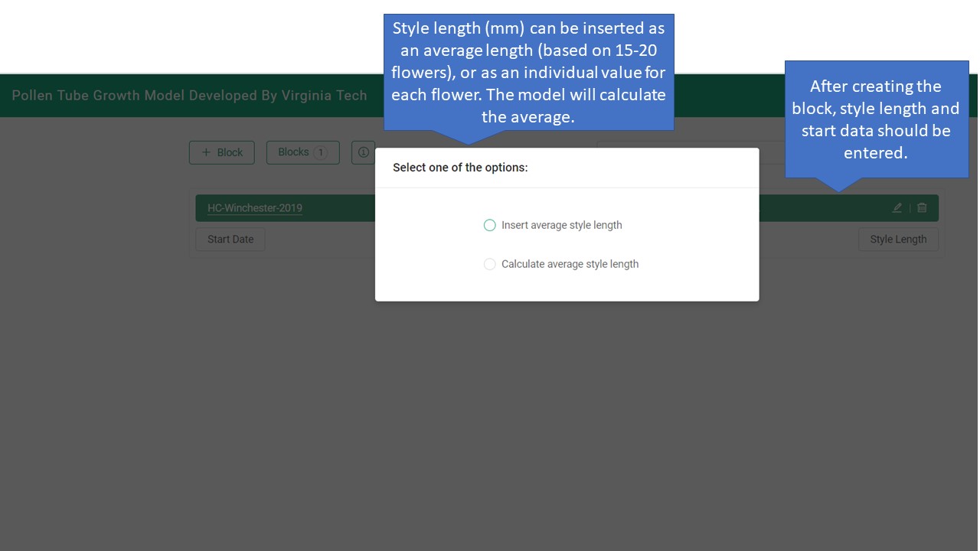Click the 'Insert average style length' label text
Viewport: 980px width, 551px height.
[x=561, y=225]
